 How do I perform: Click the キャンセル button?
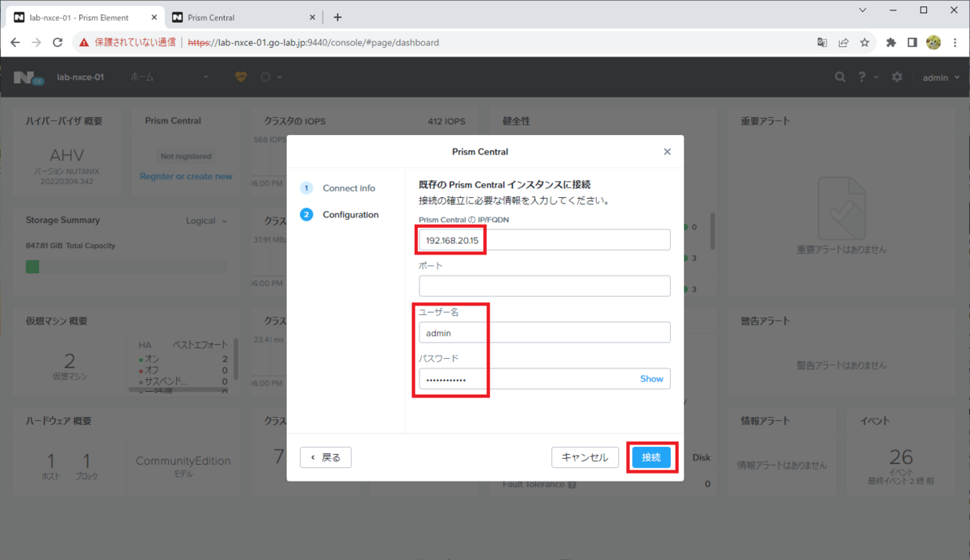tap(585, 457)
